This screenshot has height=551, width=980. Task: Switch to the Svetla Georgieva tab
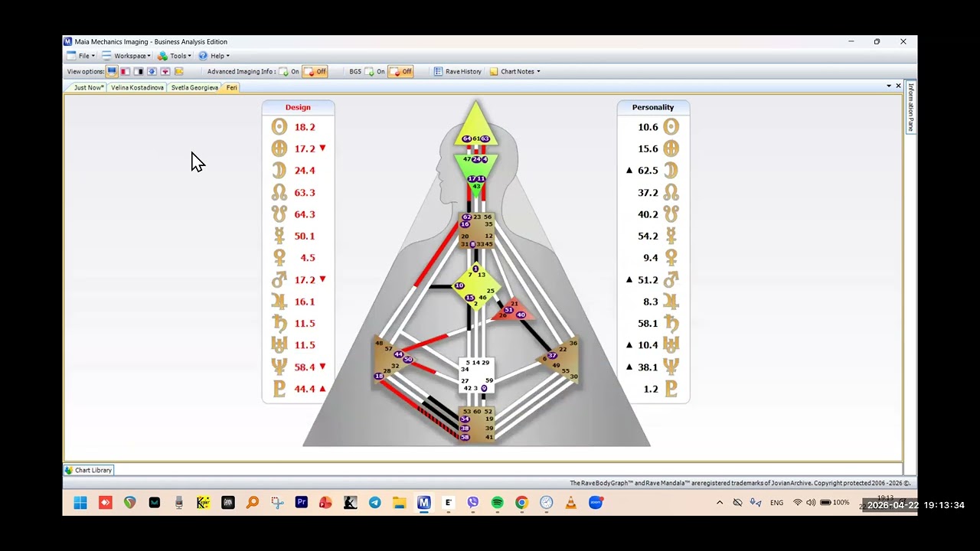[194, 87]
